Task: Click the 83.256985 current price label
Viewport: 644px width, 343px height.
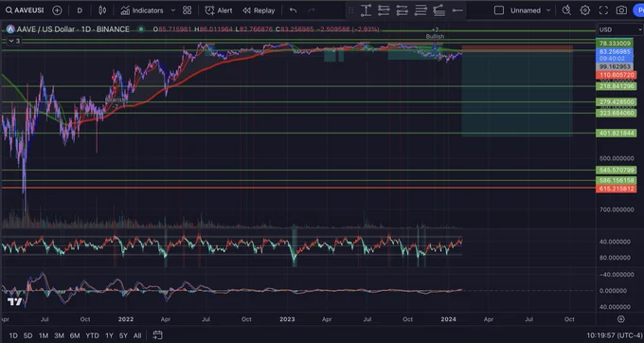Action: tap(615, 55)
